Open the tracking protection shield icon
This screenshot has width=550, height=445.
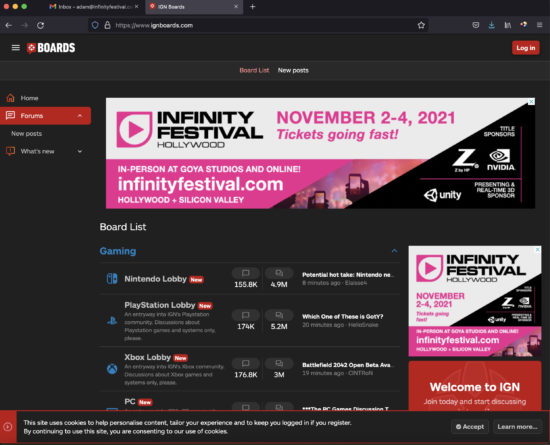(95, 25)
